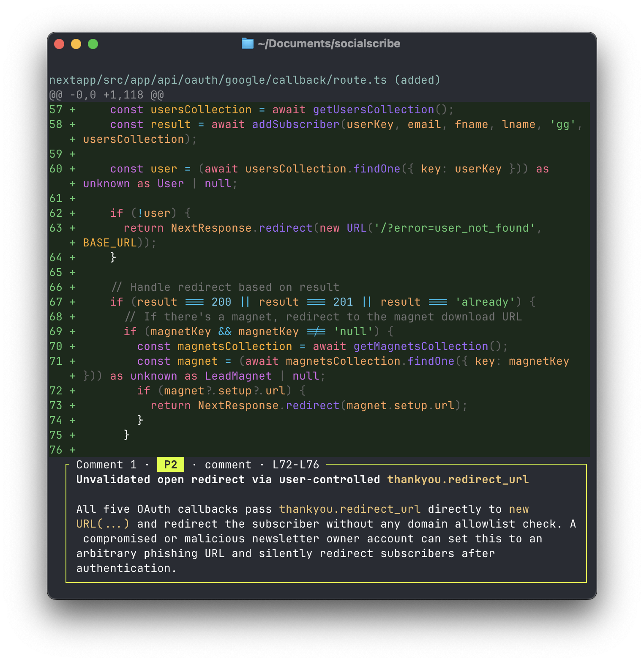Click the '(added)' file status label
Viewport: 644px width, 662px height.
point(418,80)
